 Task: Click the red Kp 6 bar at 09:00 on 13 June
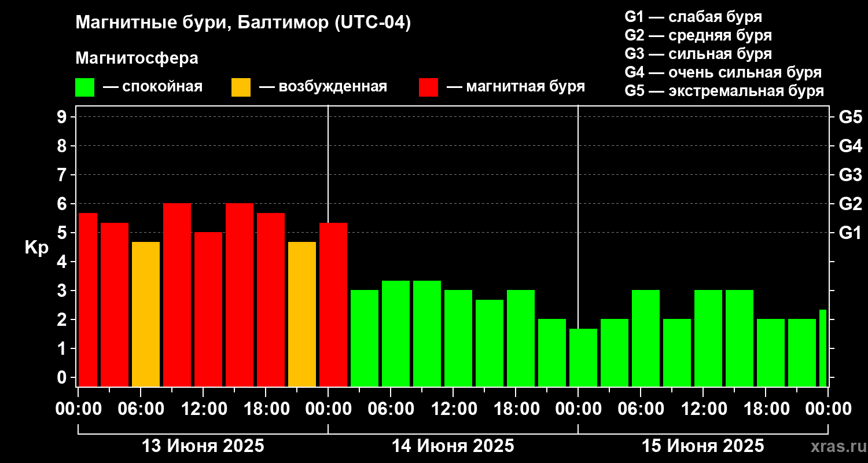(177, 295)
